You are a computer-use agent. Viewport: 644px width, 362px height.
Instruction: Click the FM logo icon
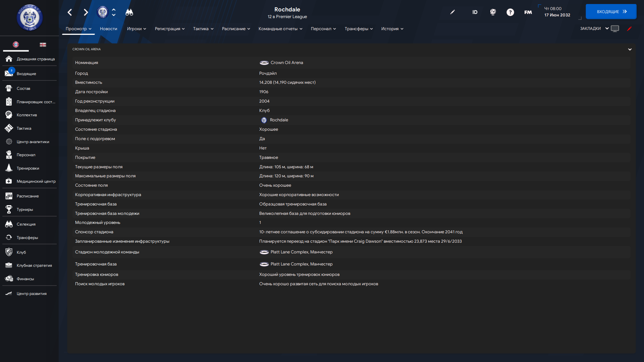[x=528, y=12]
